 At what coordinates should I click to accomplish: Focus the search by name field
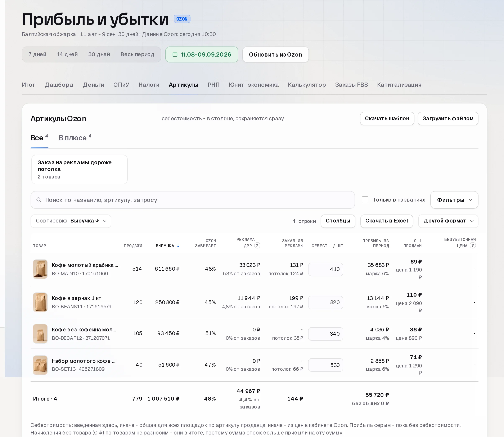(192, 200)
